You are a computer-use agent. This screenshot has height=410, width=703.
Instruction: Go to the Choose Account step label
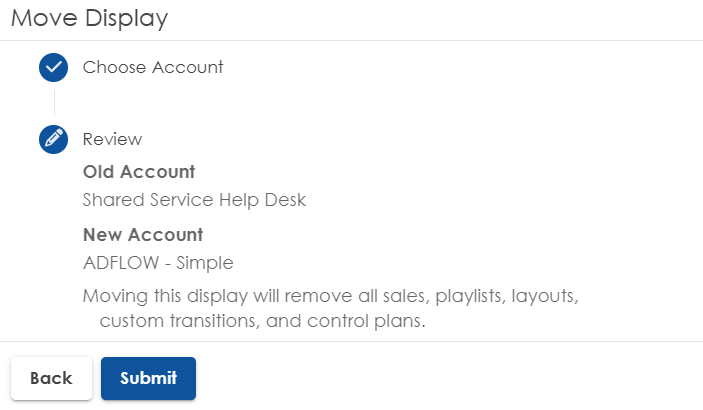(x=153, y=68)
